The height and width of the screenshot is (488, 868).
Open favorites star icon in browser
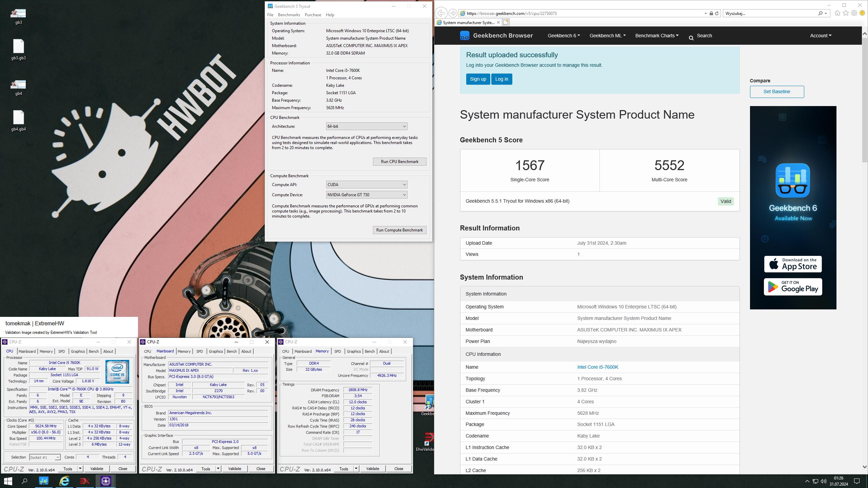(846, 13)
